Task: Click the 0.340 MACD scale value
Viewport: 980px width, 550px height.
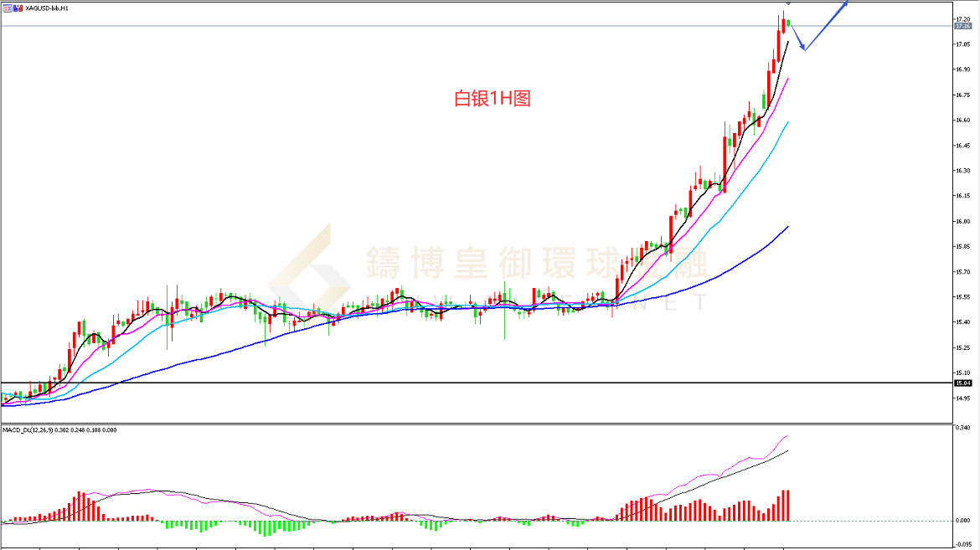Action: 963,429
